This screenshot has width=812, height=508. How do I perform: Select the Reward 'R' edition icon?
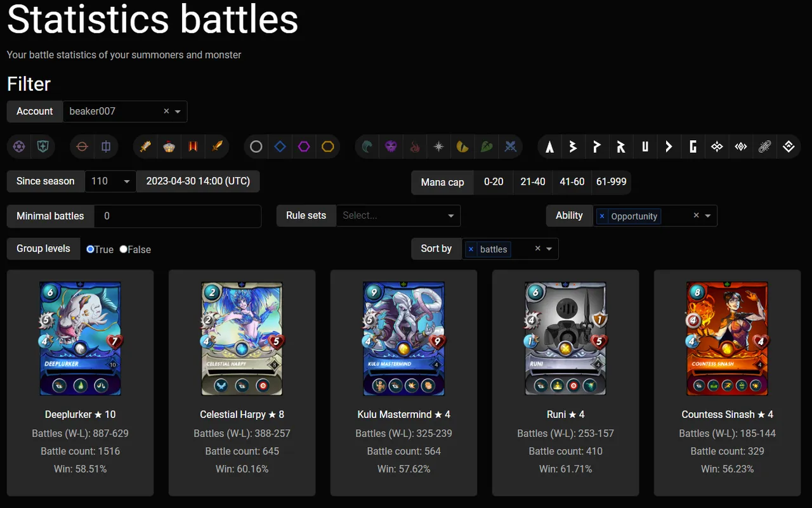(621, 147)
